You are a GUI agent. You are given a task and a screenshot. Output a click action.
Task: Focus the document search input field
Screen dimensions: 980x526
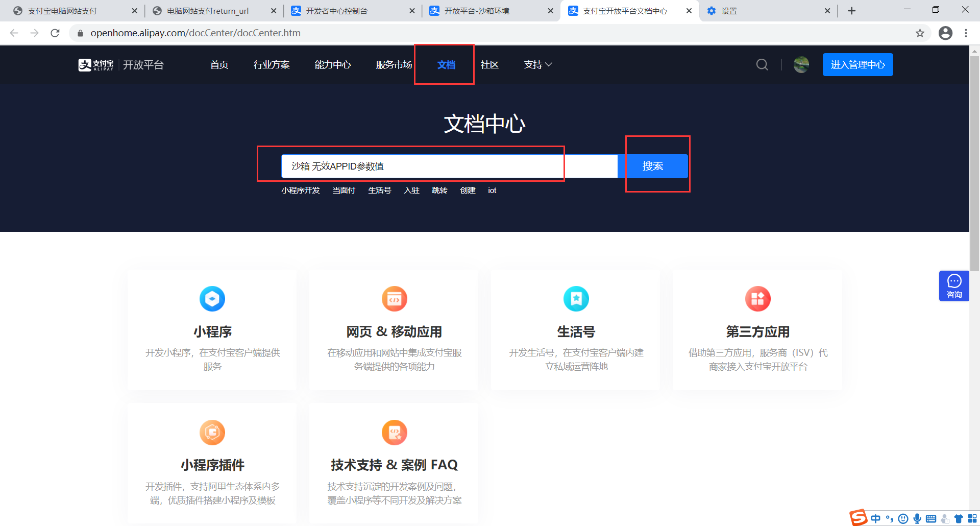[x=449, y=166]
